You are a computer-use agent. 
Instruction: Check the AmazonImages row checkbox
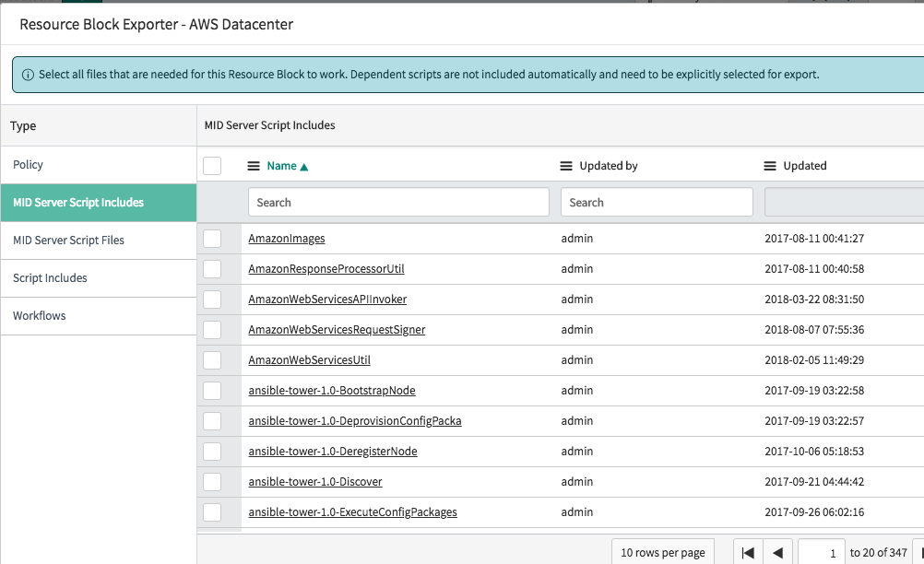[212, 239]
